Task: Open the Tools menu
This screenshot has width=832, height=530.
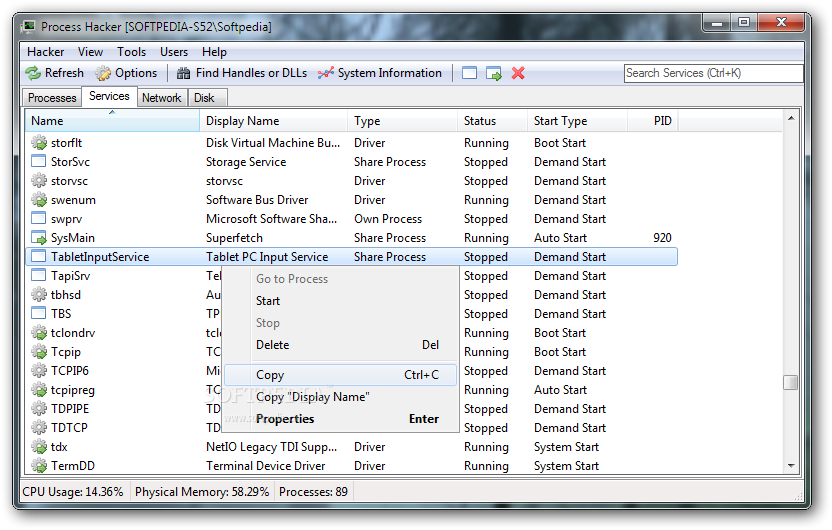Action: (x=132, y=52)
